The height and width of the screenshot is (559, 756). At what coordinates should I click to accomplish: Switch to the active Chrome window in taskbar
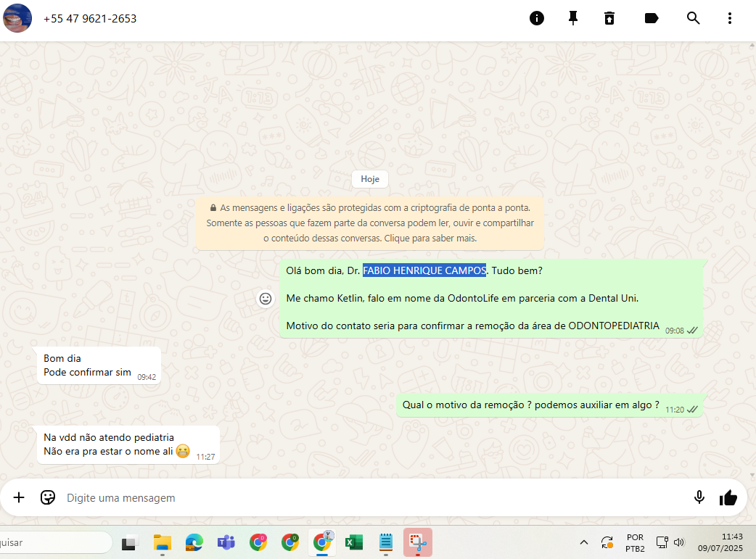[x=322, y=542]
